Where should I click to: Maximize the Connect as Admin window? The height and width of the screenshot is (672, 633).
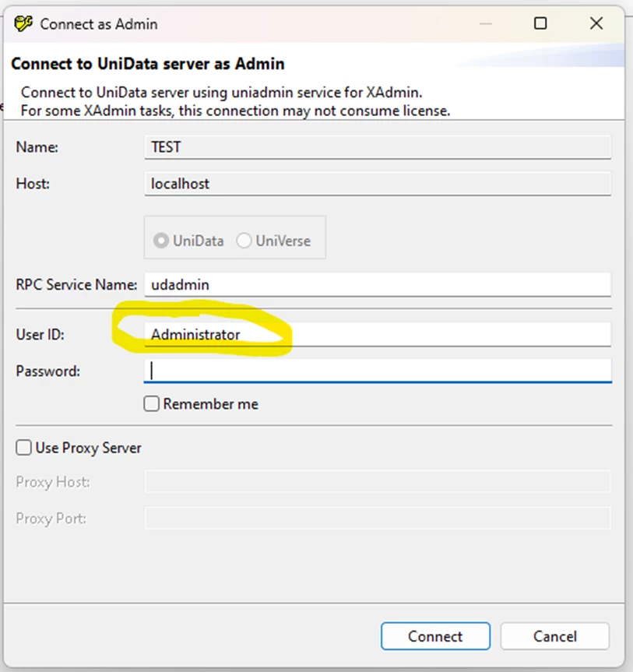click(540, 23)
